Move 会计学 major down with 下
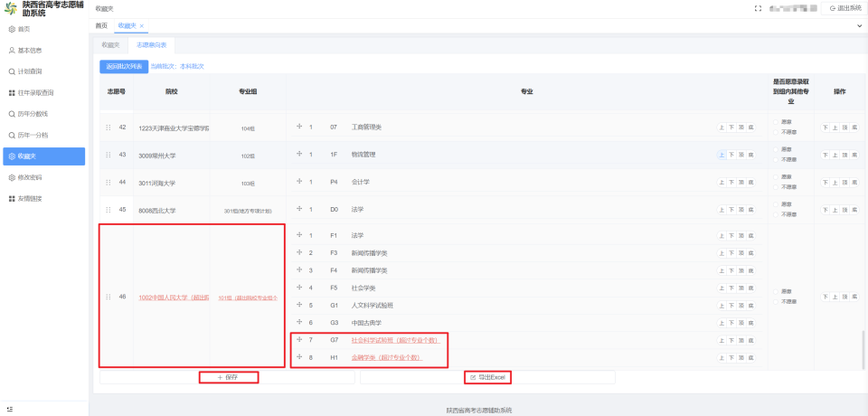868x416 pixels. coord(731,183)
